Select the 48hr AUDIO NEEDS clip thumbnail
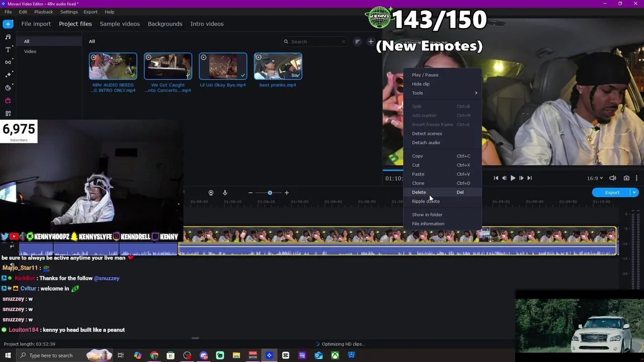Viewport: 644px width, 362px height. 113,66
